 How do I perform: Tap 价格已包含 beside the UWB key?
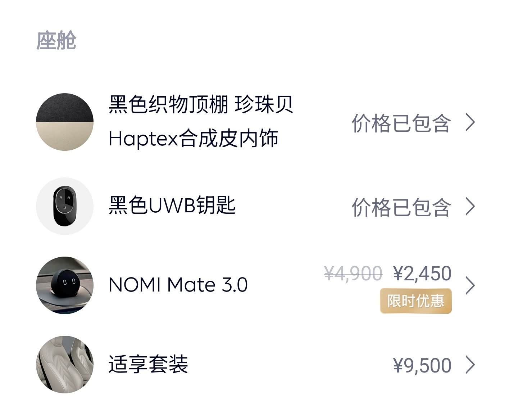click(x=401, y=207)
